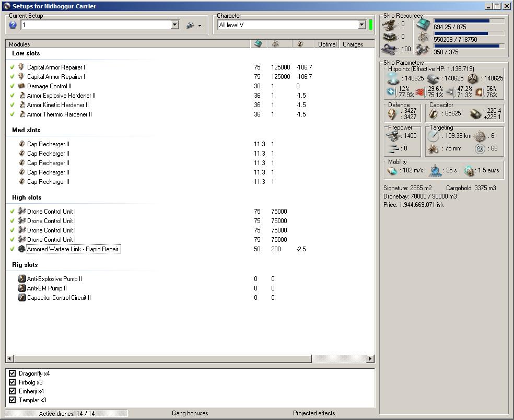Select the Anti-EM Pump II rig
514x420 pixels.
point(47,288)
